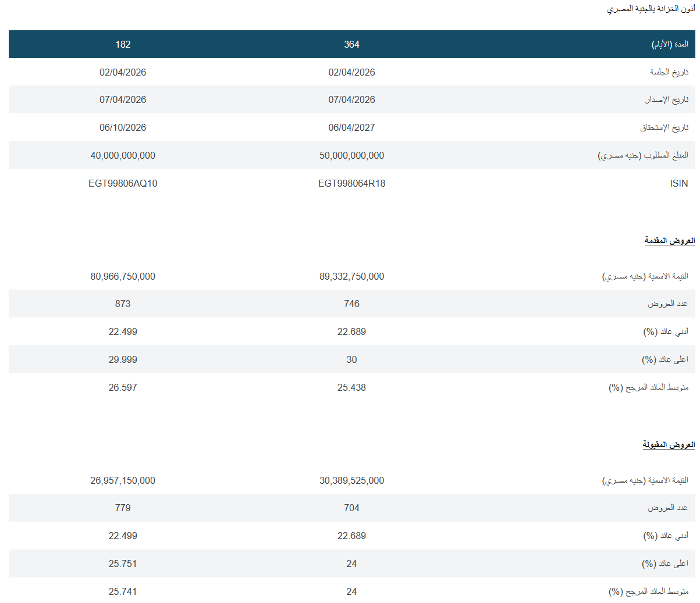Click required amount 50,000,000,000

pos(351,155)
